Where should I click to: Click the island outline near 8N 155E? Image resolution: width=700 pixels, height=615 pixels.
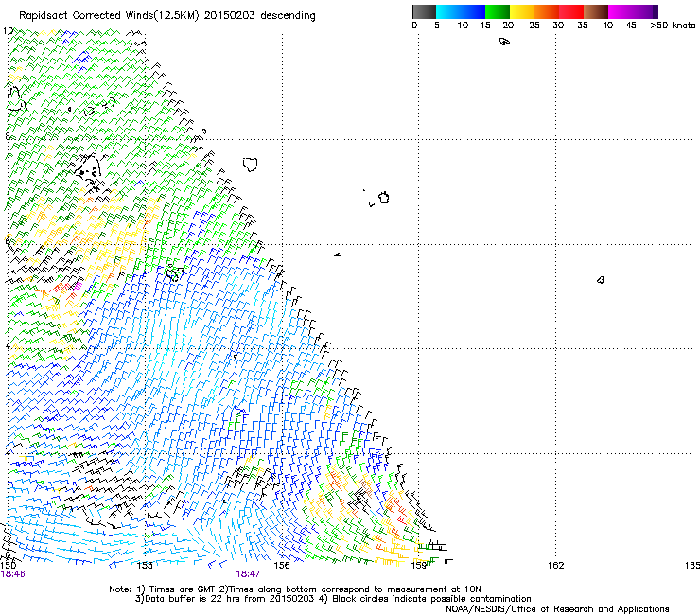(251, 165)
